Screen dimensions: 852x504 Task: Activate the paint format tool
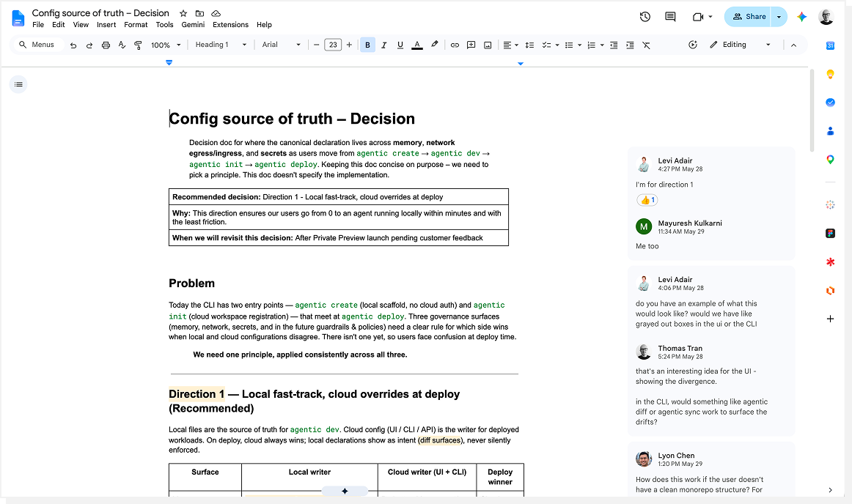(138, 45)
